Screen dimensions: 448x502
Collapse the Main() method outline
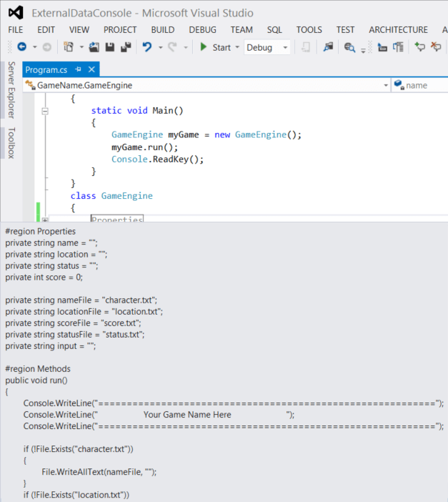point(45,111)
